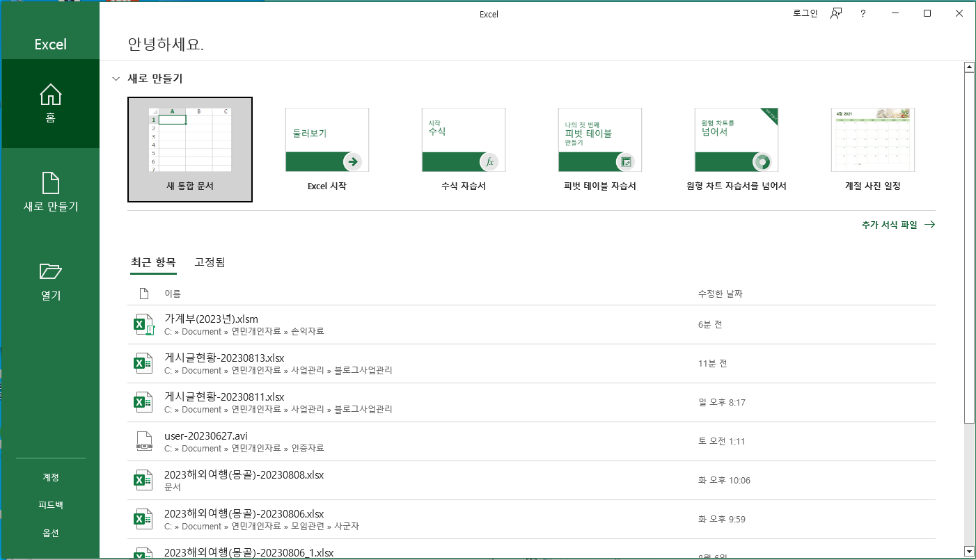Click the file icon beside user-20230627.avi
The image size is (976, 560).
tap(143, 442)
